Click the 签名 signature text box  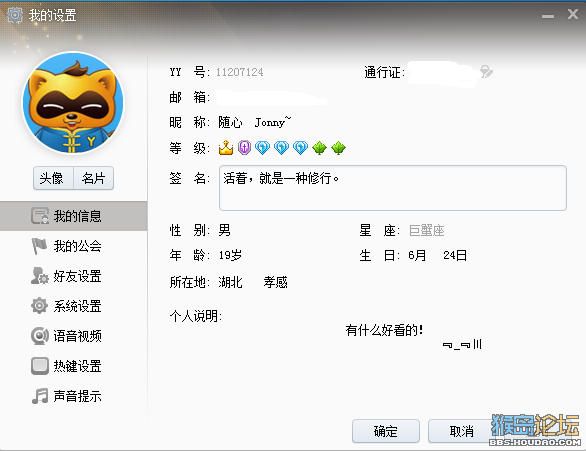point(393,188)
